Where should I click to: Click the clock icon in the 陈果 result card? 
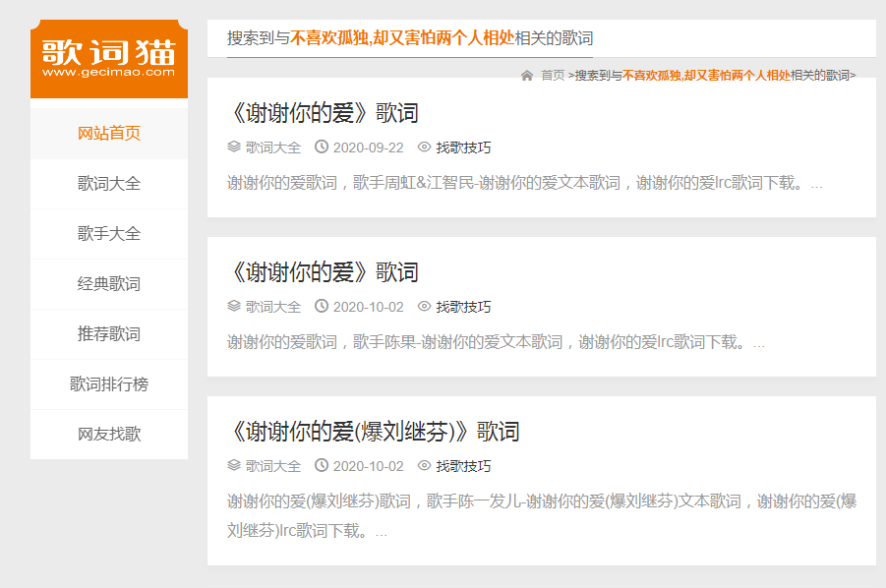[x=322, y=306]
